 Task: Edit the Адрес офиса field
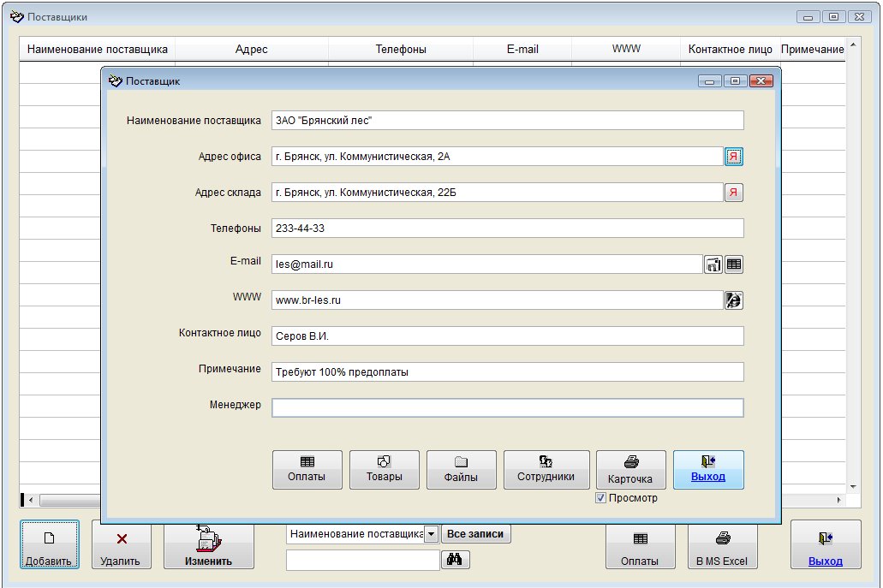click(498, 157)
